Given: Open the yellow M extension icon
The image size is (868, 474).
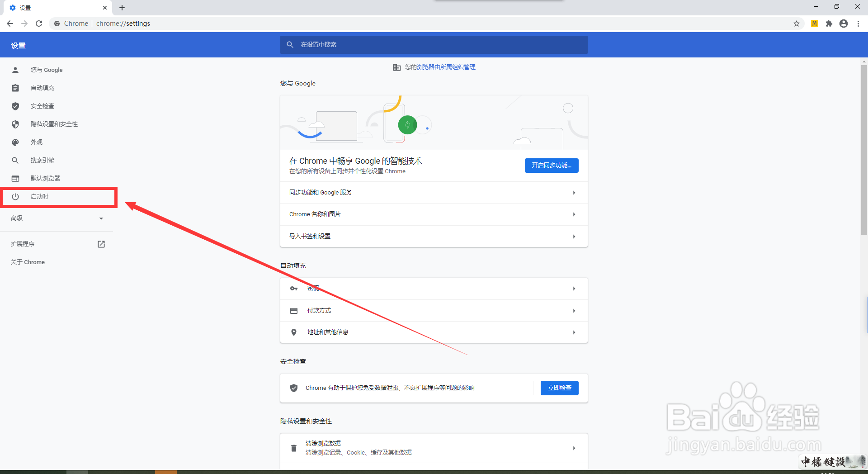Looking at the screenshot, I should [x=815, y=24].
